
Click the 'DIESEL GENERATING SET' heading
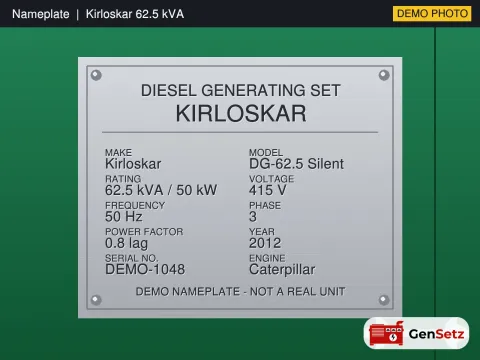tap(241, 91)
